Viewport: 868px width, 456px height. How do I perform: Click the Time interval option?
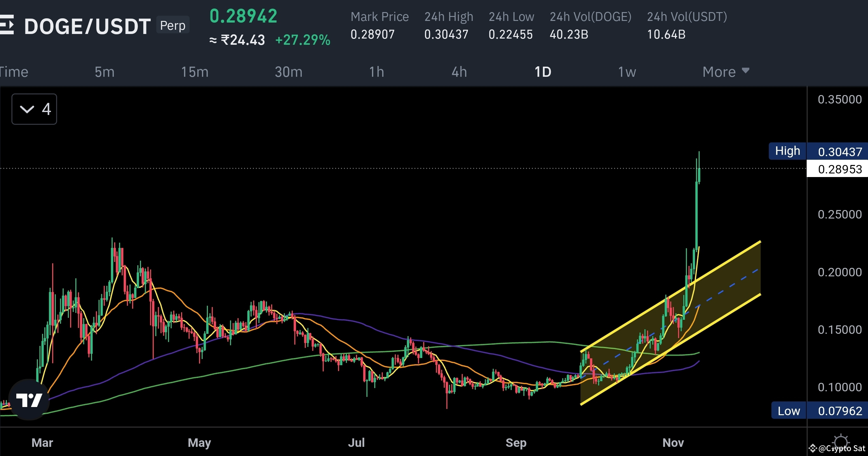pyautogui.click(x=13, y=72)
